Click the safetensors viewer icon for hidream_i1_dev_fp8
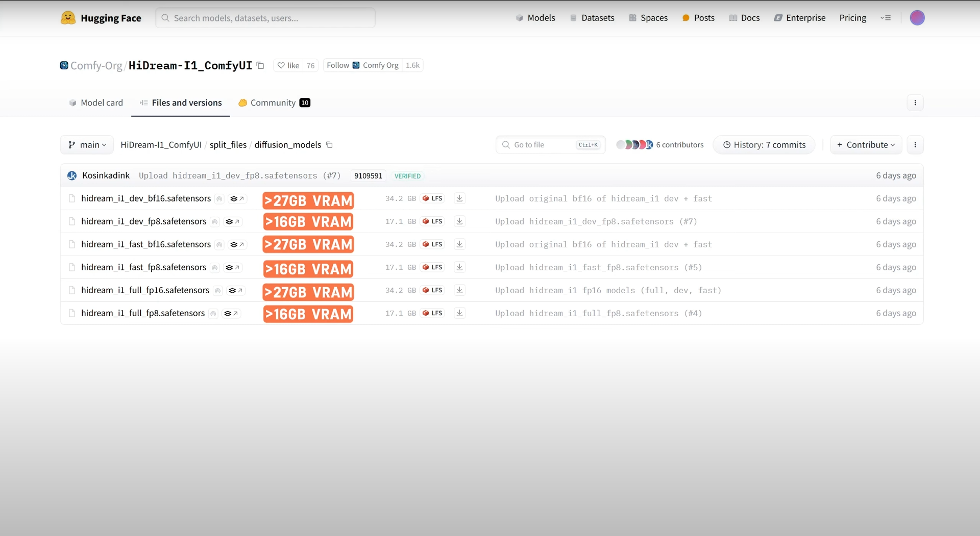This screenshot has width=980, height=536. click(232, 222)
